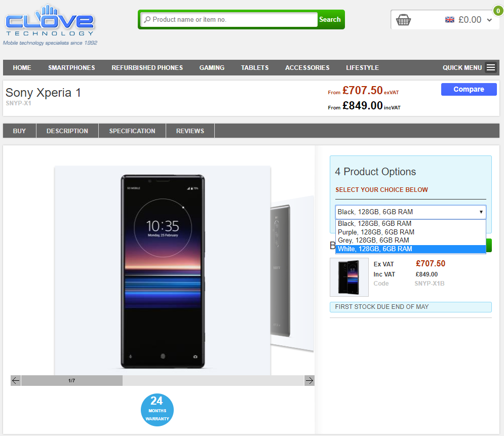The height and width of the screenshot is (436, 504).
Task: Click the magnifier icon in search box
Action: [147, 20]
